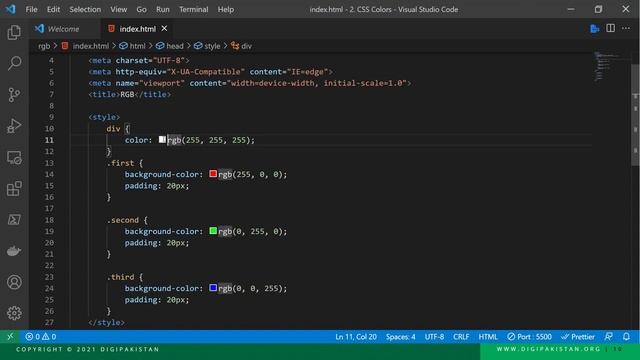Click the .third selector text
640x360 pixels.
tap(120, 277)
